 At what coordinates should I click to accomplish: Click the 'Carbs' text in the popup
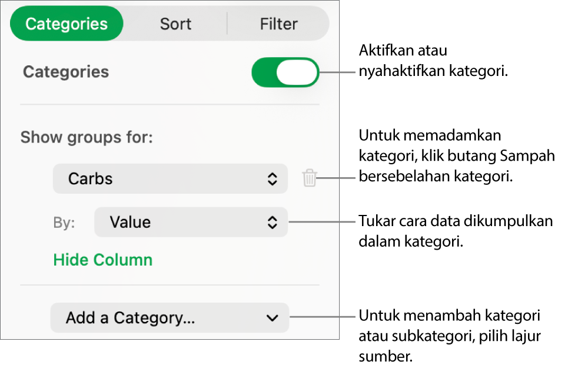coord(90,179)
